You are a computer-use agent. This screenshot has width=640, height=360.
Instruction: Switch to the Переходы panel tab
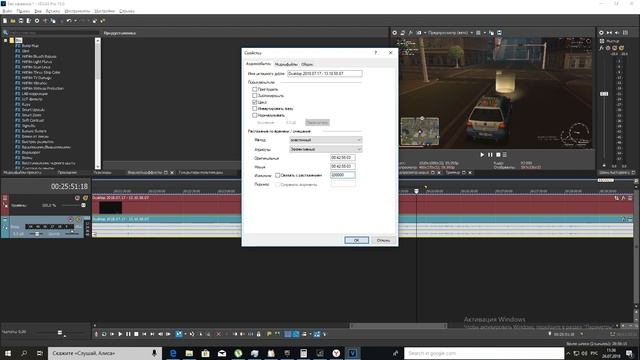102,173
